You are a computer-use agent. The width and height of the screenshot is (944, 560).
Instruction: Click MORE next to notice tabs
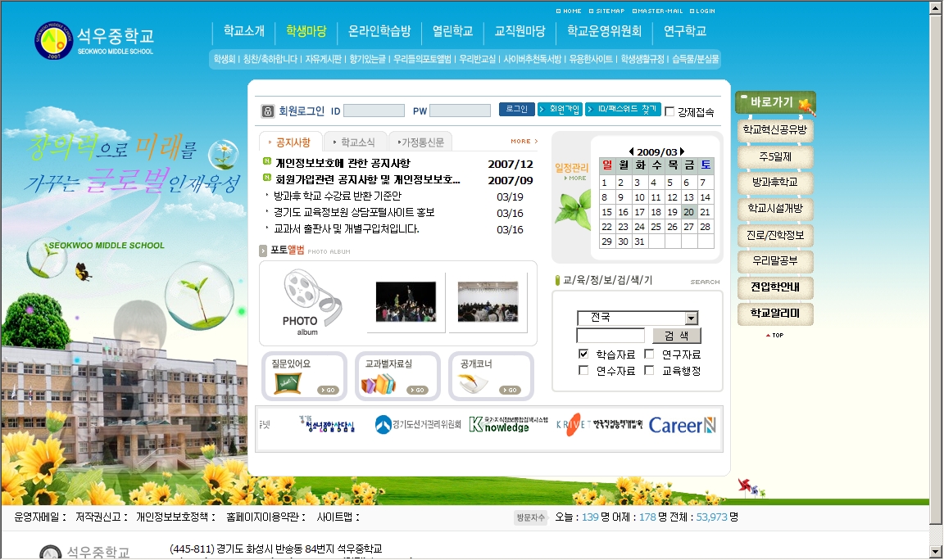pyautogui.click(x=524, y=142)
